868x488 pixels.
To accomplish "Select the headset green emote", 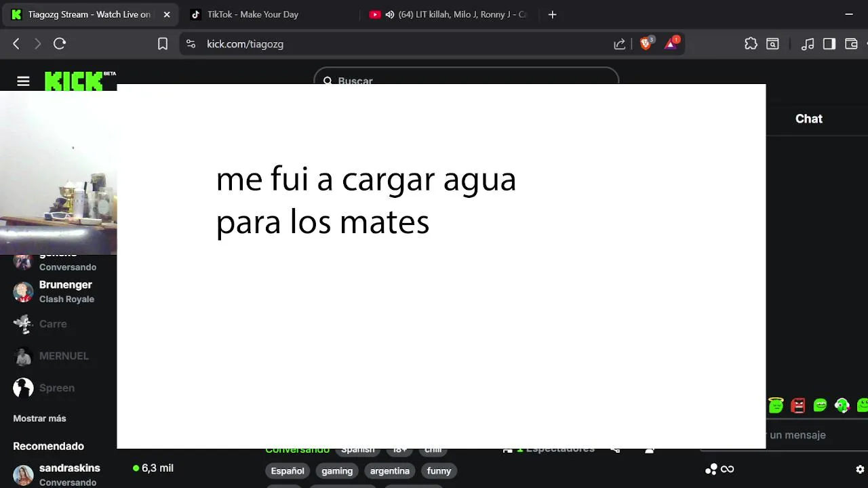I will pyautogui.click(x=842, y=405).
